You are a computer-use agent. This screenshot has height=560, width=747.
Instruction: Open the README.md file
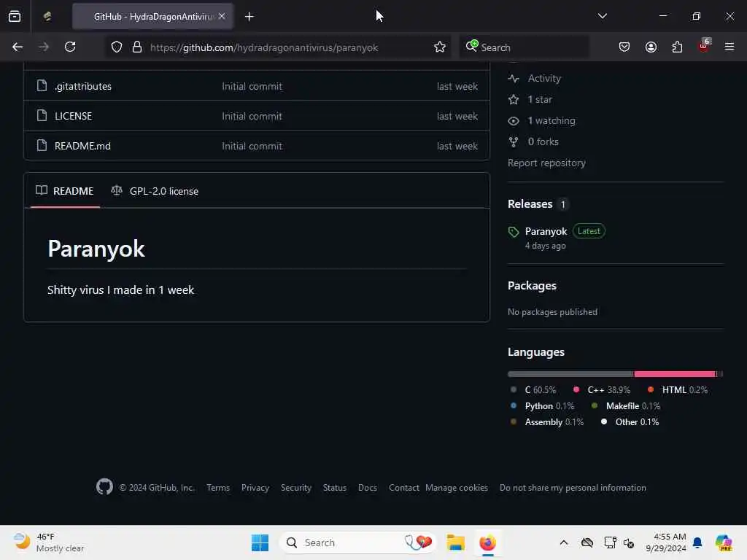coord(82,146)
